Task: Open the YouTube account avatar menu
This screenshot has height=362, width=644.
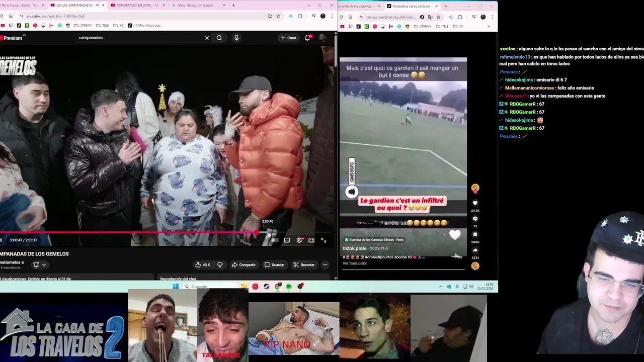Action: pos(322,38)
